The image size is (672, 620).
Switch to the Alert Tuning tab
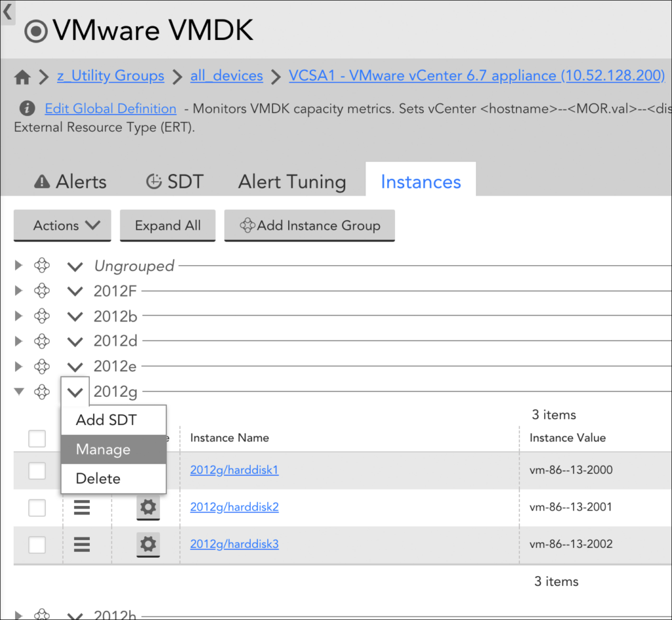[x=292, y=182]
